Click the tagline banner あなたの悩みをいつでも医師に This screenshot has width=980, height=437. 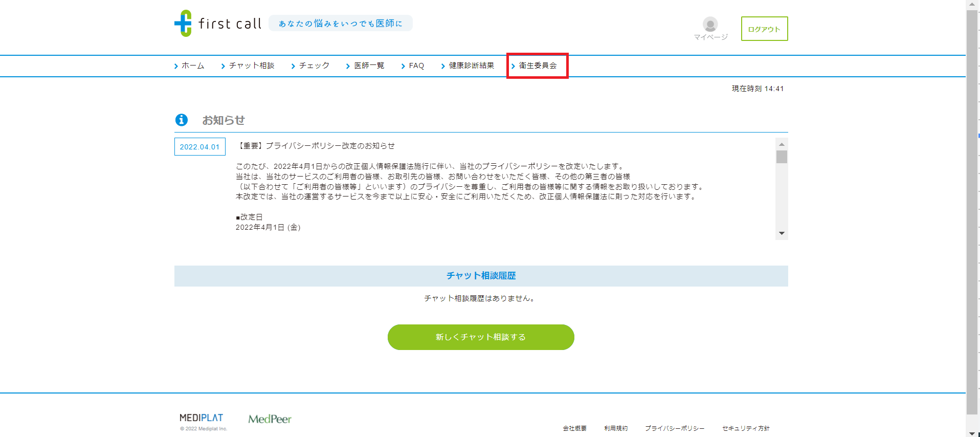(340, 24)
